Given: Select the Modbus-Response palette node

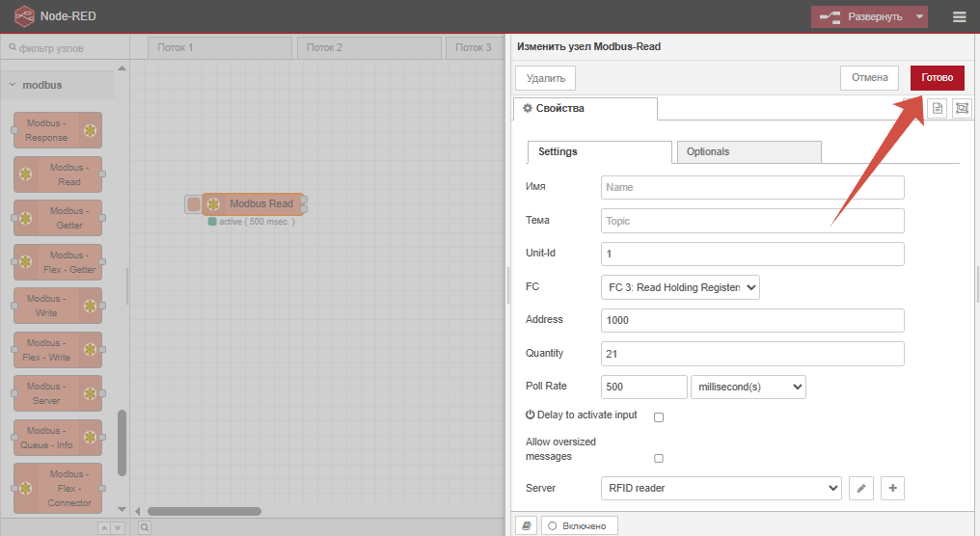Looking at the screenshot, I should (58, 130).
